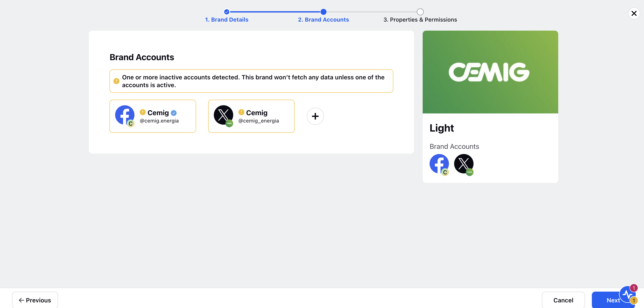Viewport: 644px width, 308px height.
Task: Open the activity pulse notification icon
Action: [x=627, y=294]
